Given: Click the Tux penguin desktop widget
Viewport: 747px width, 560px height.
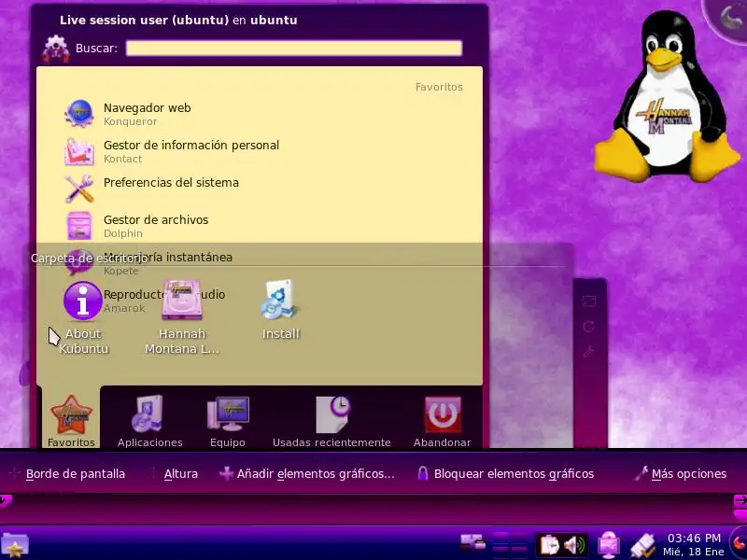Looking at the screenshot, I should pos(667,97).
